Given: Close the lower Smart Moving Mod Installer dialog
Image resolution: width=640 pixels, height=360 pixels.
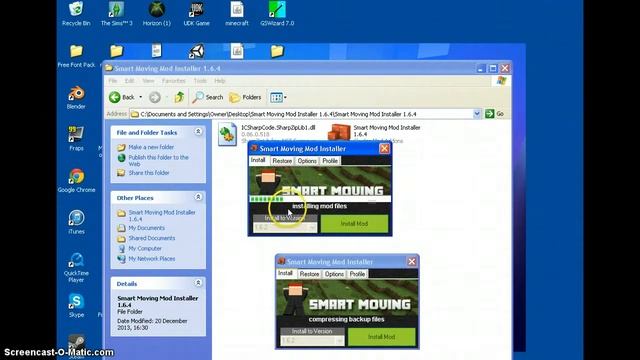Looking at the screenshot, I should (411, 262).
